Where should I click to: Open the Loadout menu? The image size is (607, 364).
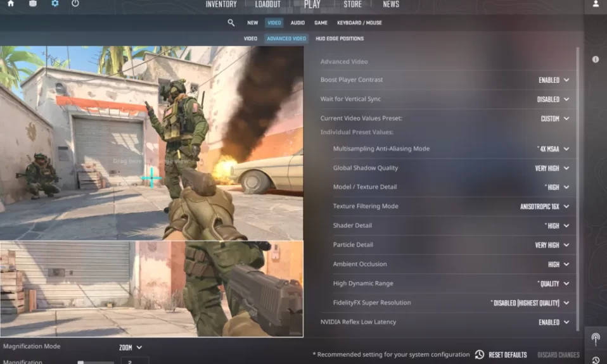(x=267, y=4)
